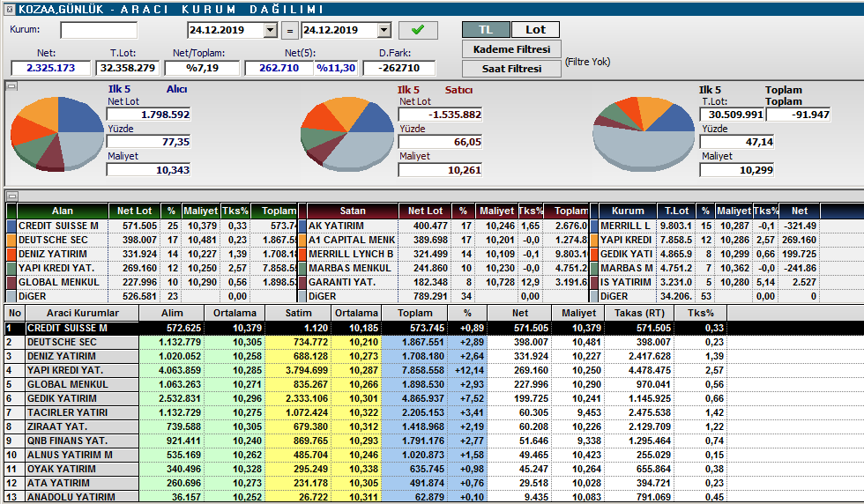Click Satıcı Net Lot value -1.535.882
The image size is (864, 504).
[x=440, y=115]
